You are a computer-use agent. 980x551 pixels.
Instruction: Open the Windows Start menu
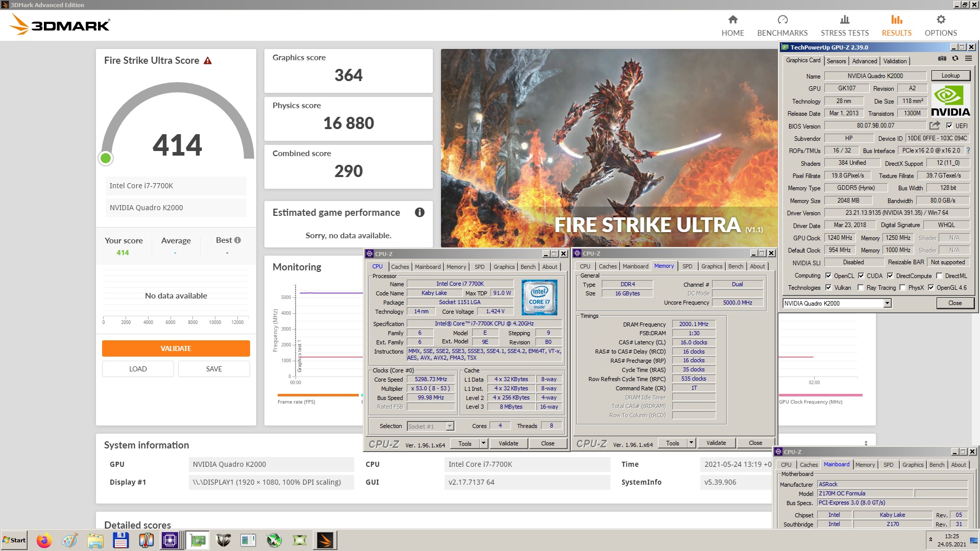pyautogui.click(x=14, y=540)
